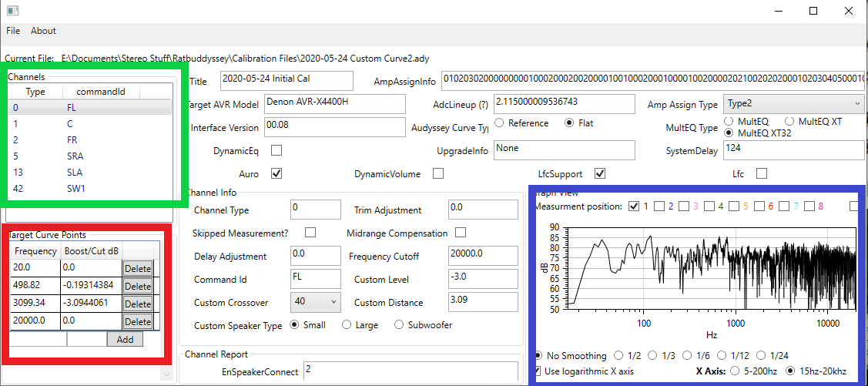Open the About menu

(43, 31)
